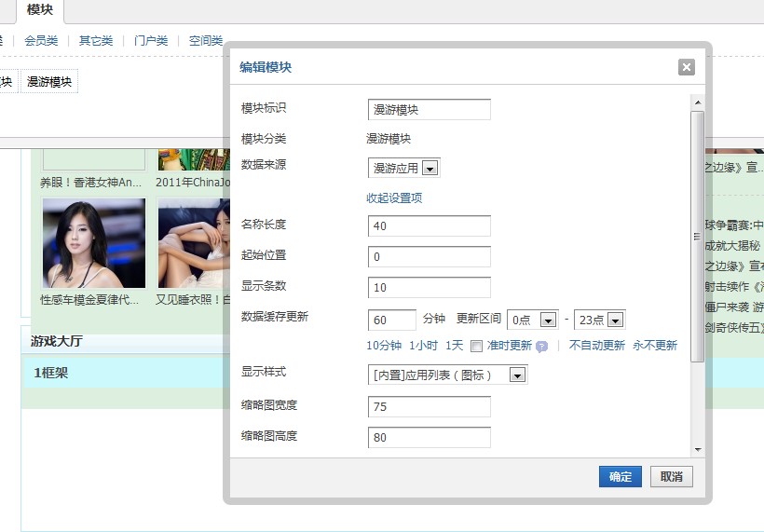Viewport: 764px width, 532px height.
Task: Click dialog scrollbar down arrow
Action: coord(698,450)
